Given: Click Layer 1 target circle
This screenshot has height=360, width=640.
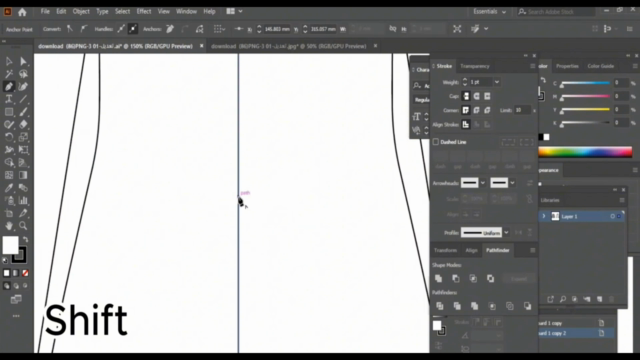Looking at the screenshot, I should point(612,216).
